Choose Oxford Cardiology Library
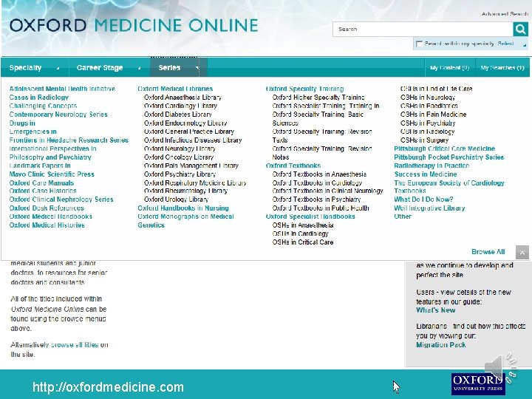The width and height of the screenshot is (532, 399). pos(180,106)
